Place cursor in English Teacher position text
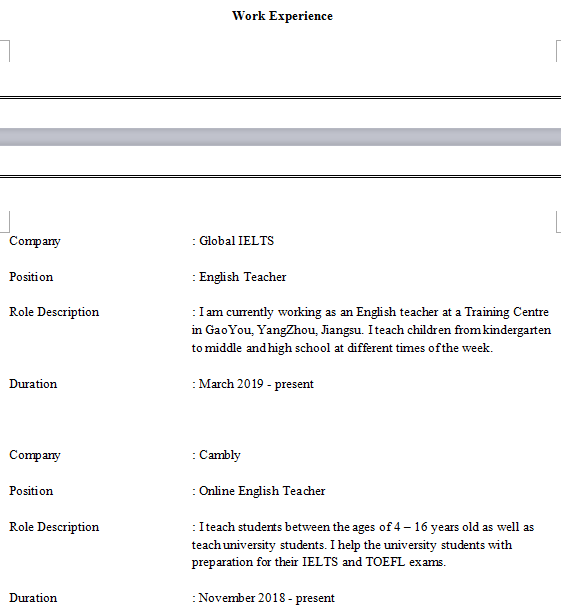Image resolution: width=561 pixels, height=610 pixels. coord(243,277)
